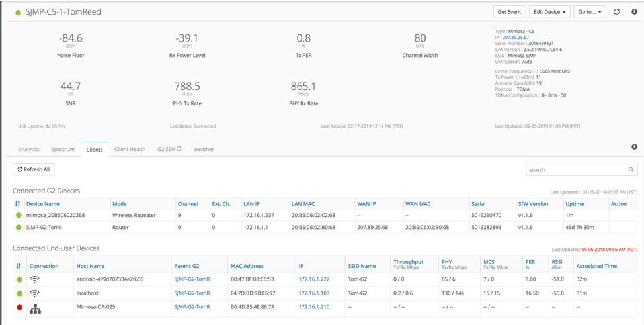
Task: Click the Wi-Fi icon in localhost row
Action: 35,293
